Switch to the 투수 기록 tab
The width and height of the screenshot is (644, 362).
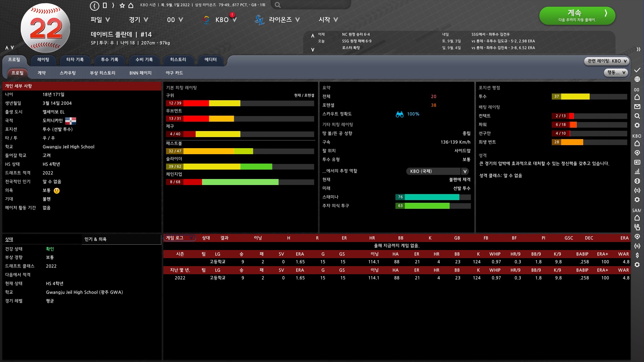click(109, 60)
